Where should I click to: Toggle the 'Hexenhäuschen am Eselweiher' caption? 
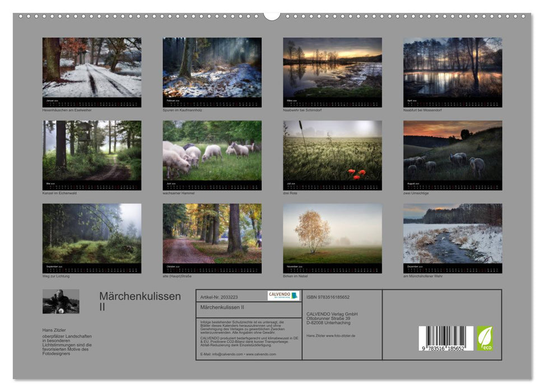[68, 111]
